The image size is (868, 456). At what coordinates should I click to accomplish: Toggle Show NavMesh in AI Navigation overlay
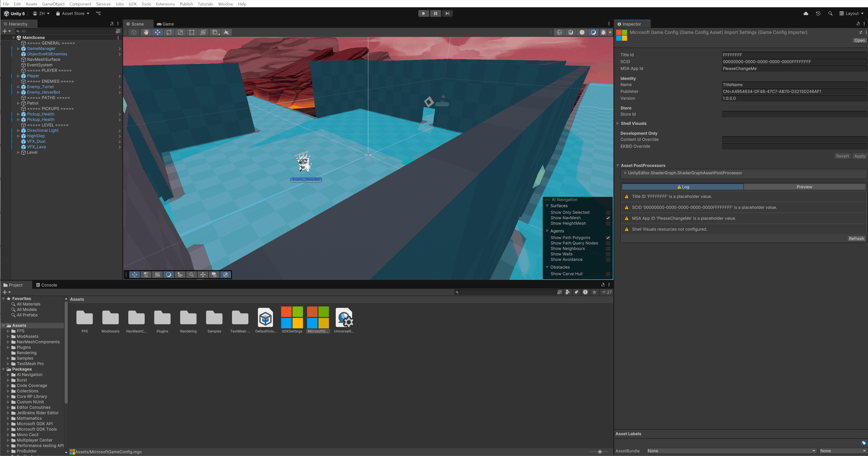point(608,218)
